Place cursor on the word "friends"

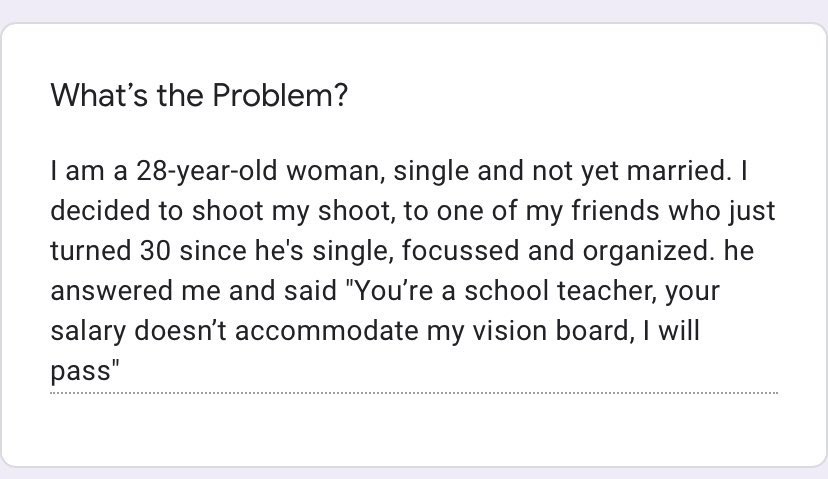615,211
